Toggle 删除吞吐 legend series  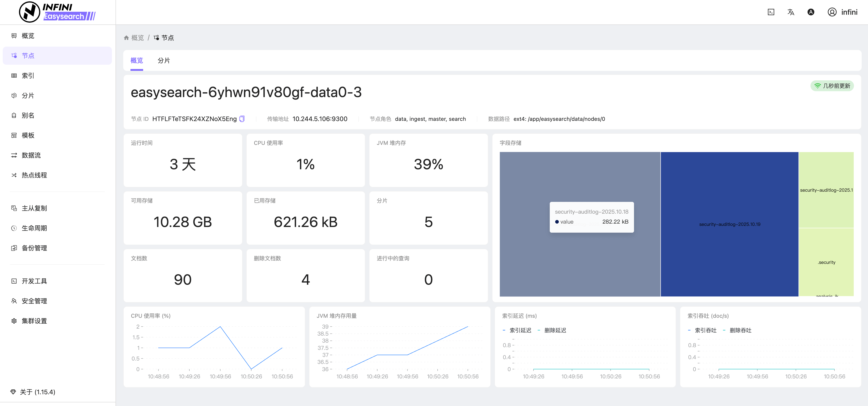pyautogui.click(x=740, y=330)
